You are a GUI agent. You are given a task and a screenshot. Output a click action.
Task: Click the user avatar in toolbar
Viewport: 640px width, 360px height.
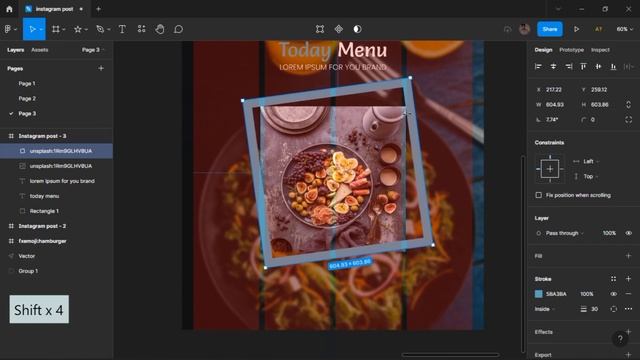click(524, 29)
